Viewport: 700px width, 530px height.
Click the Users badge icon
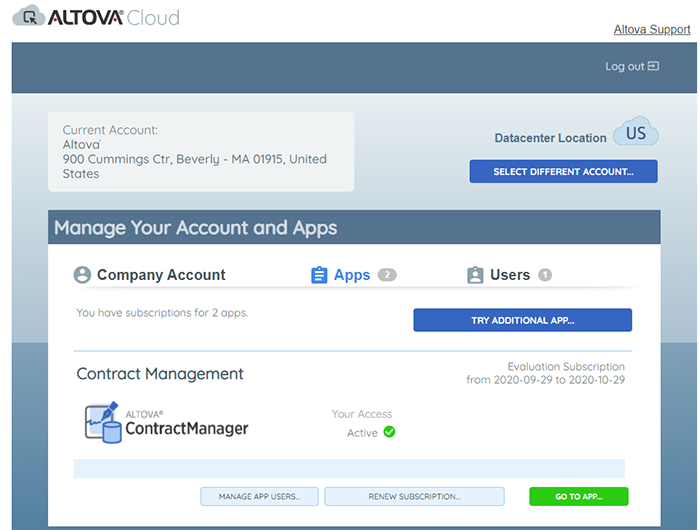[x=476, y=275]
